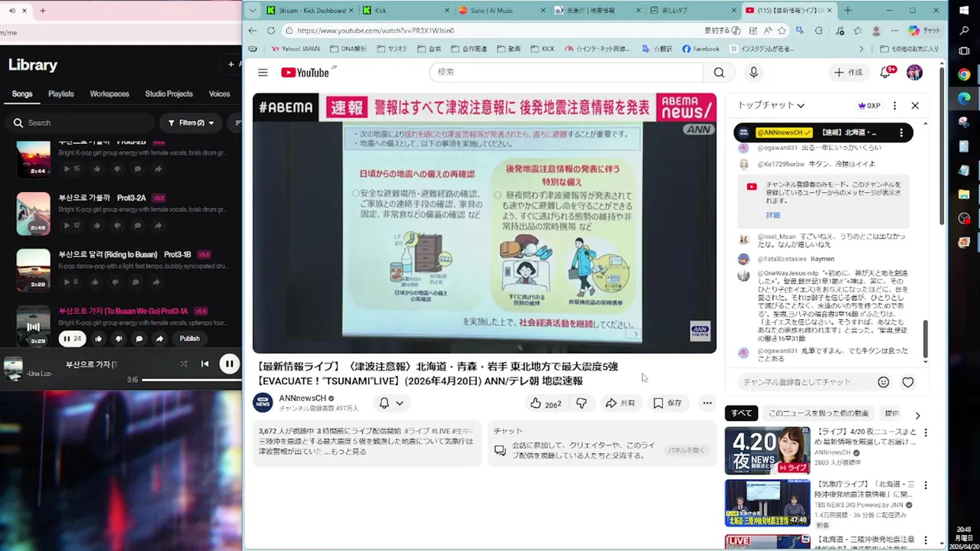The width and height of the screenshot is (980, 551).
Task: Reply comment icon on playing Suno song
Action: [x=139, y=339]
